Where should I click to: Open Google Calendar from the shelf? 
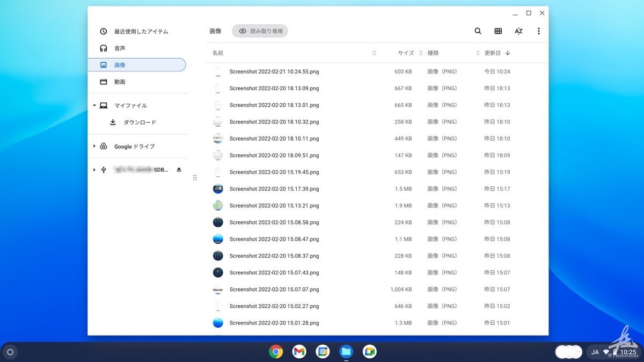[x=323, y=351]
